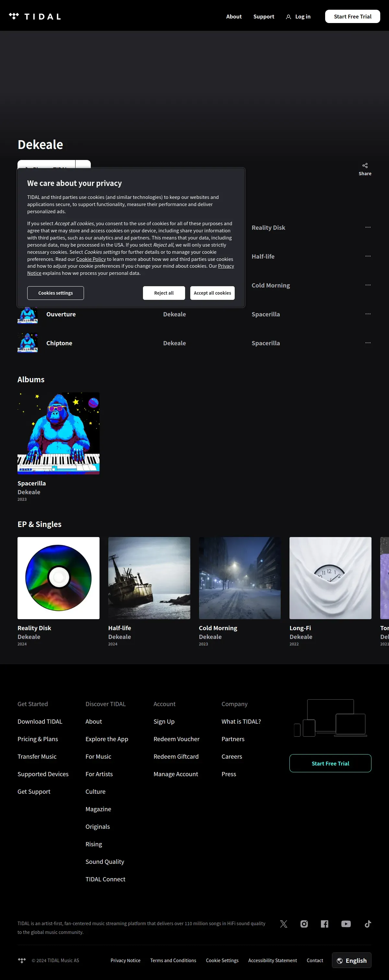Open Supported Devices footer link
Image resolution: width=389 pixels, height=980 pixels.
(43, 774)
